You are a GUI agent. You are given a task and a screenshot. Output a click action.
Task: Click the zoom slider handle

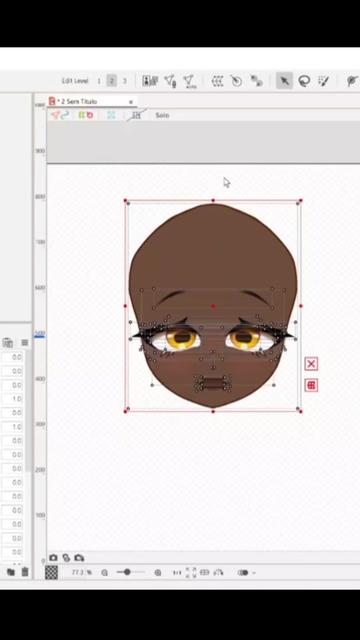127,572
